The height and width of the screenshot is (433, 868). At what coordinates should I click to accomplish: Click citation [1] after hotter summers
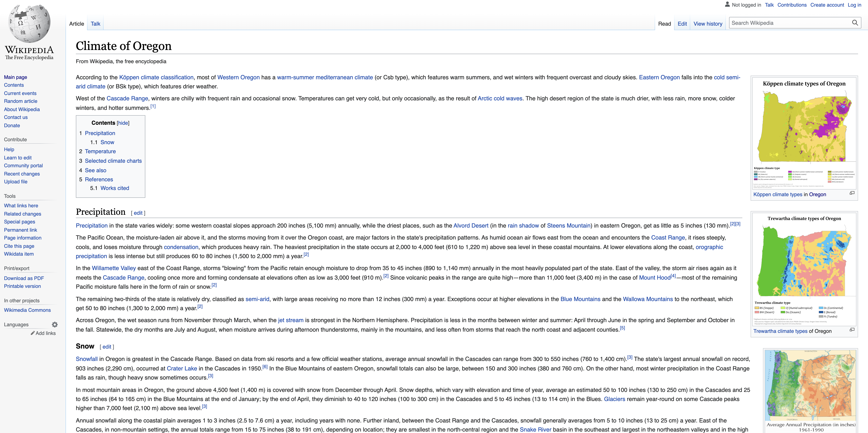(153, 106)
